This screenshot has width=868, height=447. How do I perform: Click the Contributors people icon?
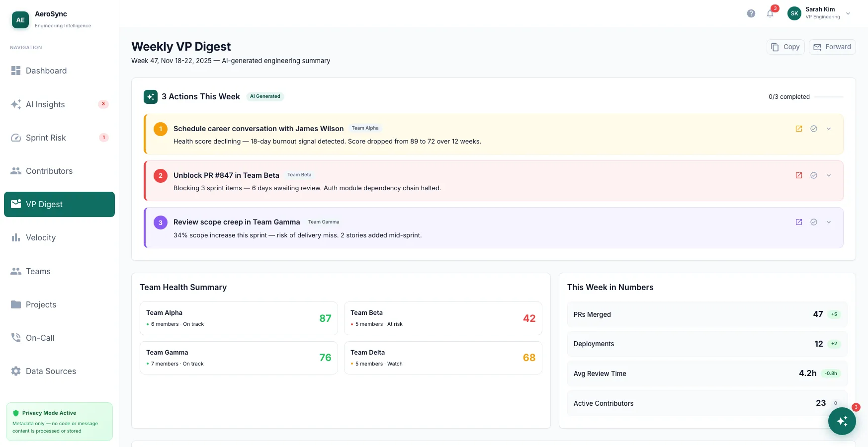[16, 171]
